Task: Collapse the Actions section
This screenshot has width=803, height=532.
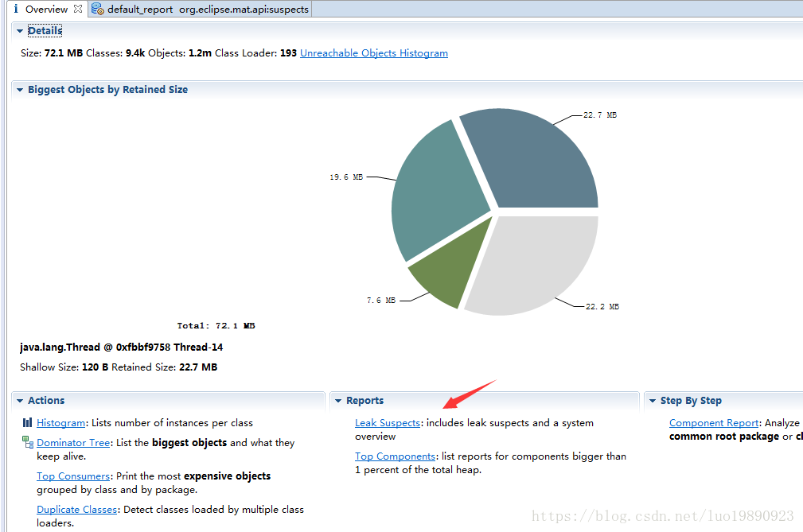Action: tap(19, 401)
